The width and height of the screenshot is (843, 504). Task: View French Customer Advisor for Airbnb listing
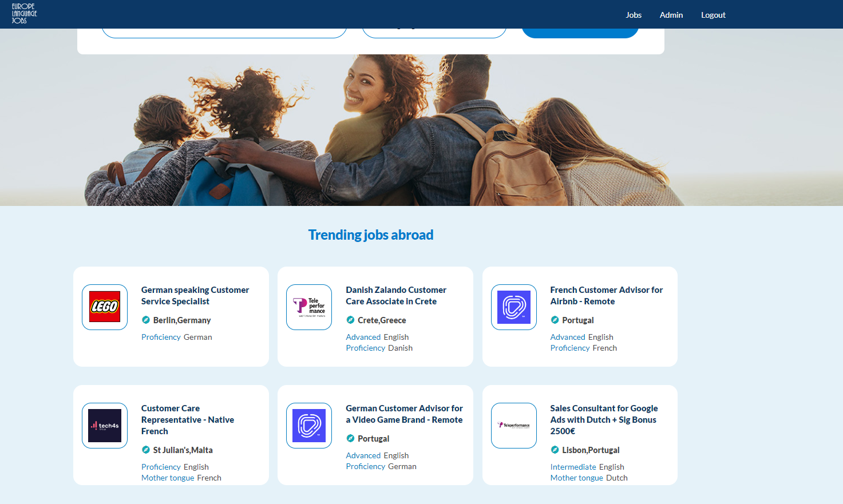[606, 295]
